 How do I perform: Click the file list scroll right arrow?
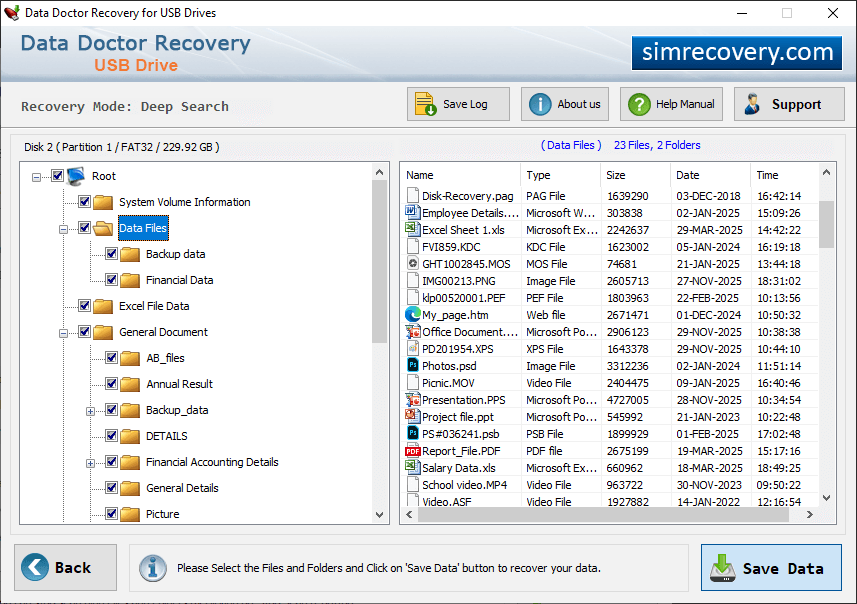click(x=809, y=514)
